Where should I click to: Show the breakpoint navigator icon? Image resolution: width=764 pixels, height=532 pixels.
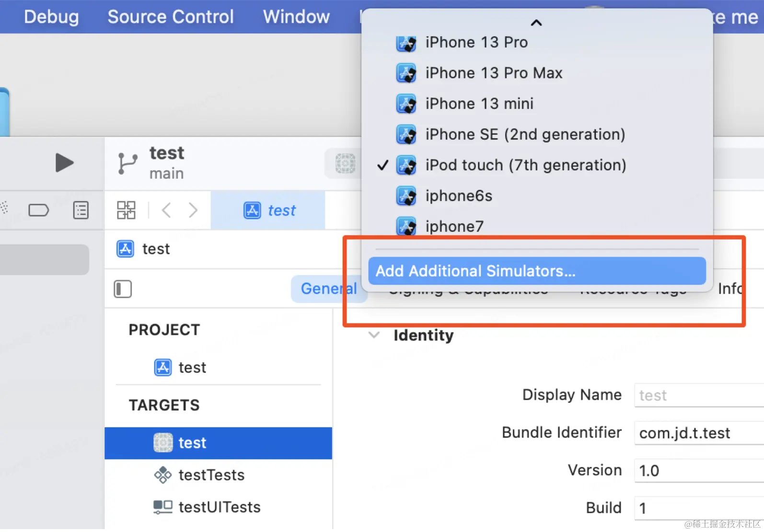pos(38,210)
